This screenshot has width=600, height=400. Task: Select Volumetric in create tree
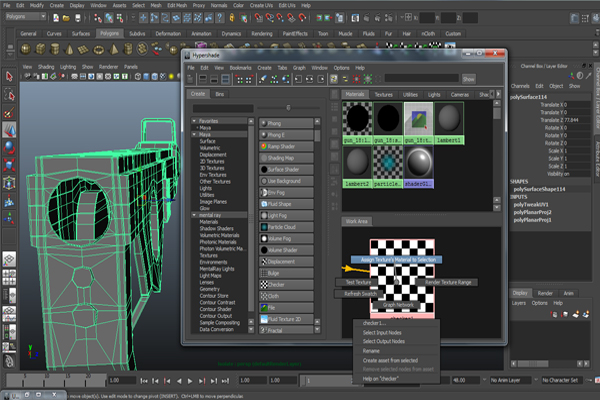210,148
